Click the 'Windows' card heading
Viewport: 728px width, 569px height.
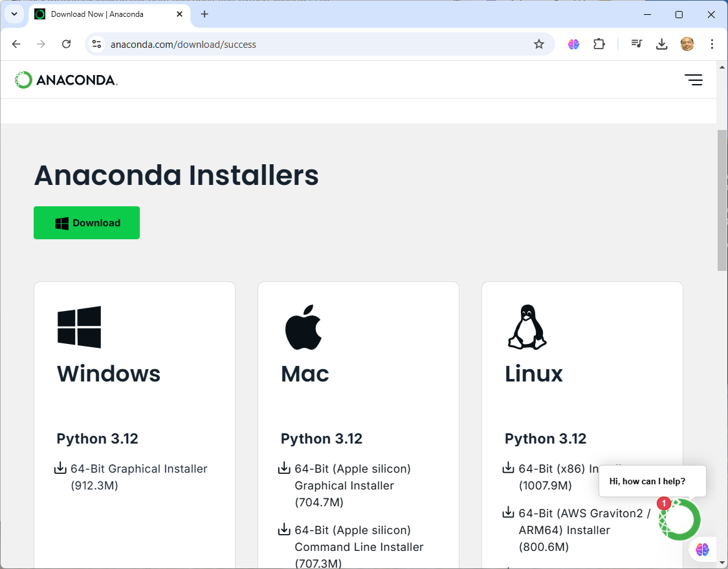pyautogui.click(x=109, y=374)
